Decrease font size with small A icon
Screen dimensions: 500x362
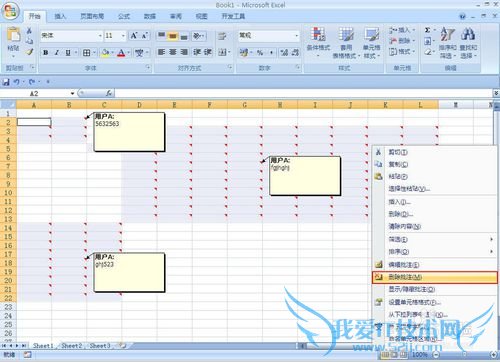[x=145, y=35]
